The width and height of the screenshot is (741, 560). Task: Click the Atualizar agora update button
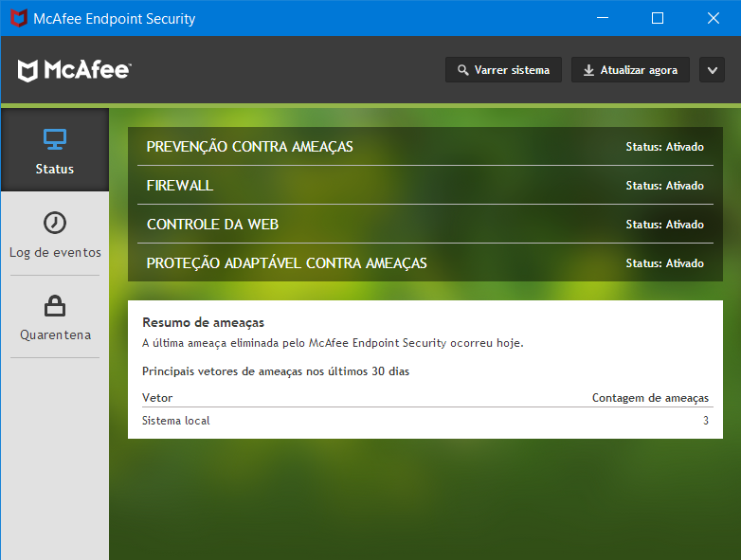(x=630, y=70)
